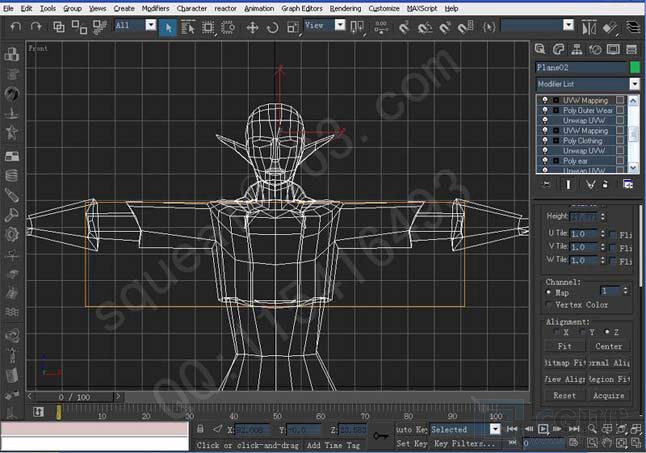
Task: Click the Redo arrow in the toolbar
Action: (x=36, y=27)
